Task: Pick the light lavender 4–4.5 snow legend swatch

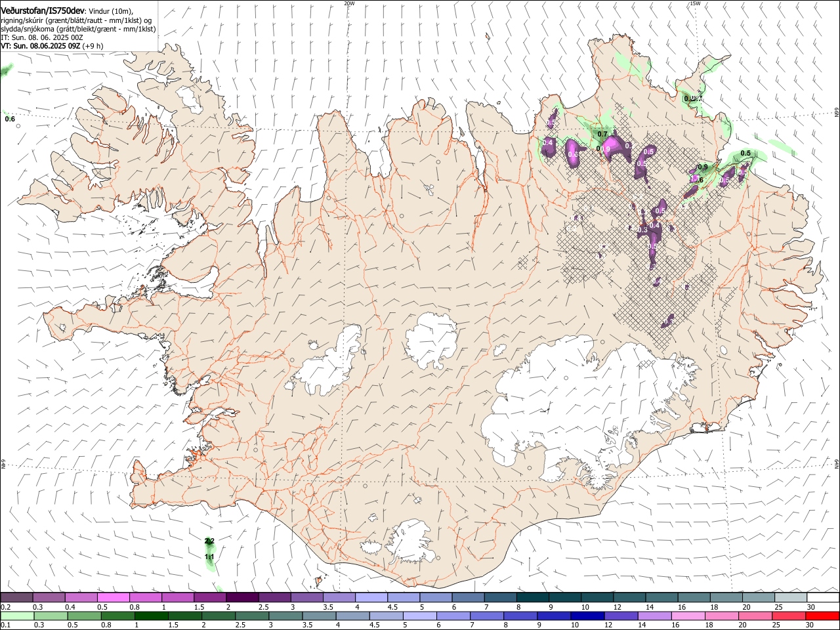Action: point(371,598)
